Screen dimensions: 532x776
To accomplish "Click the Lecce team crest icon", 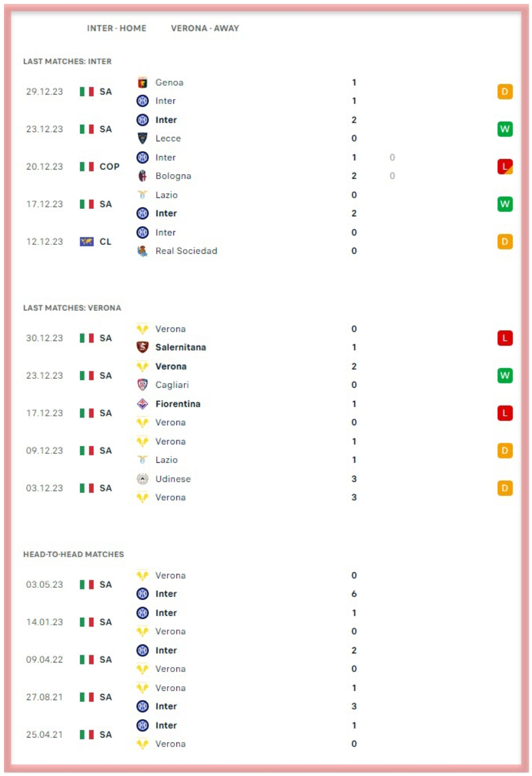I will (x=142, y=138).
